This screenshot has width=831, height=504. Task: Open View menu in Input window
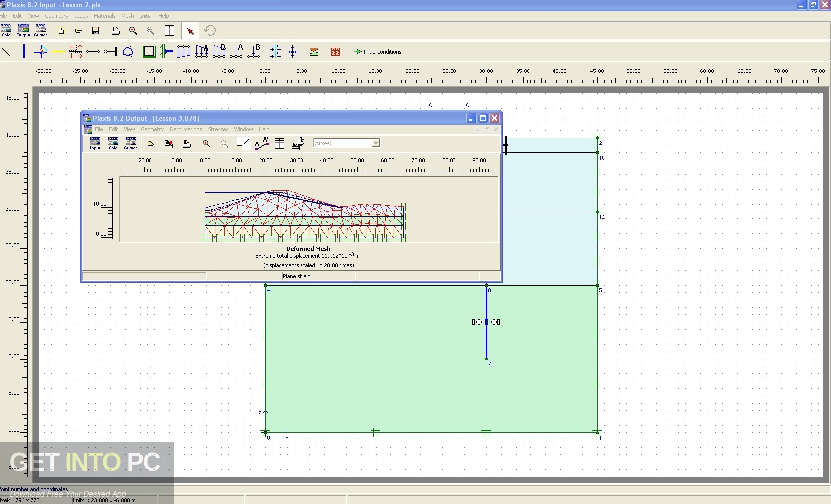click(33, 16)
